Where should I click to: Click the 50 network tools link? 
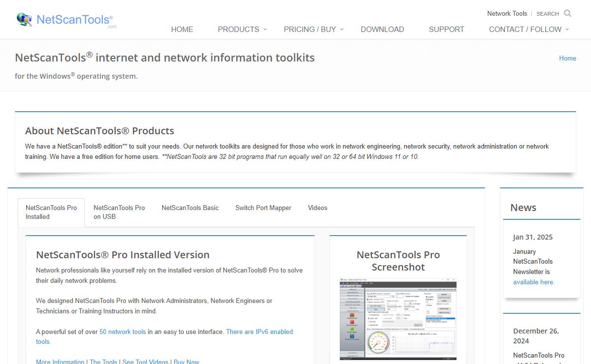[x=123, y=332]
